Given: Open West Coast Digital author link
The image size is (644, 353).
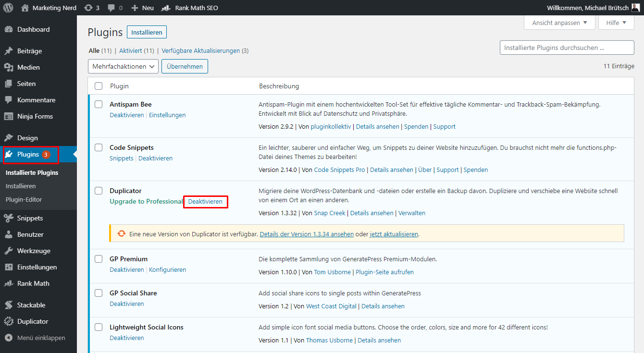Looking at the screenshot, I should pyautogui.click(x=331, y=306).
